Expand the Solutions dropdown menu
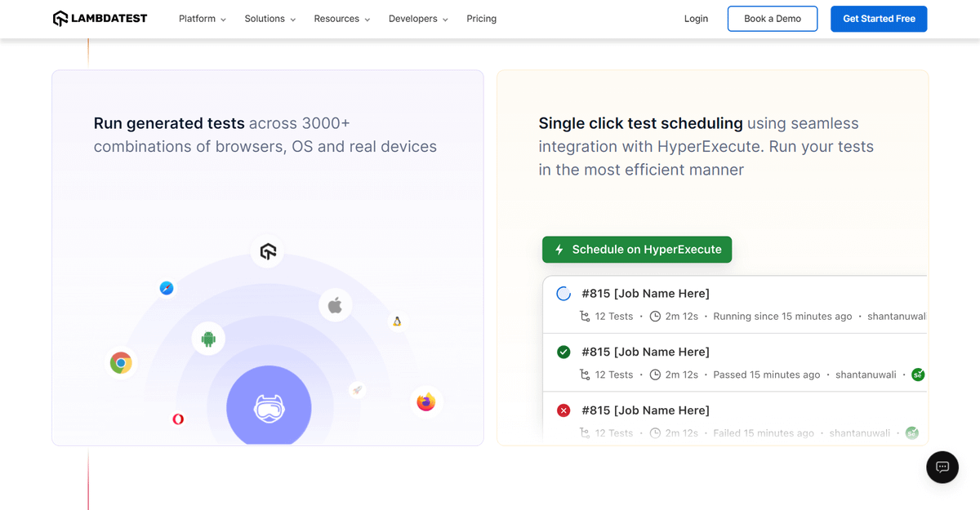Viewport: 980px width, 510px height. point(269,19)
